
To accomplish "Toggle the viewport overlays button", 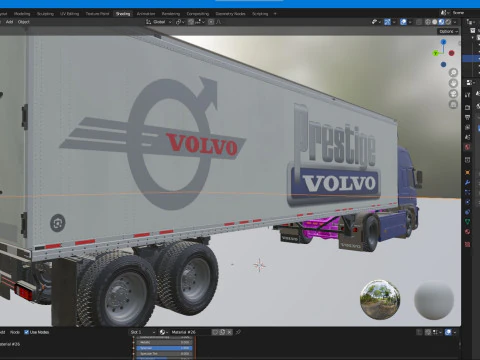I will (x=403, y=22).
